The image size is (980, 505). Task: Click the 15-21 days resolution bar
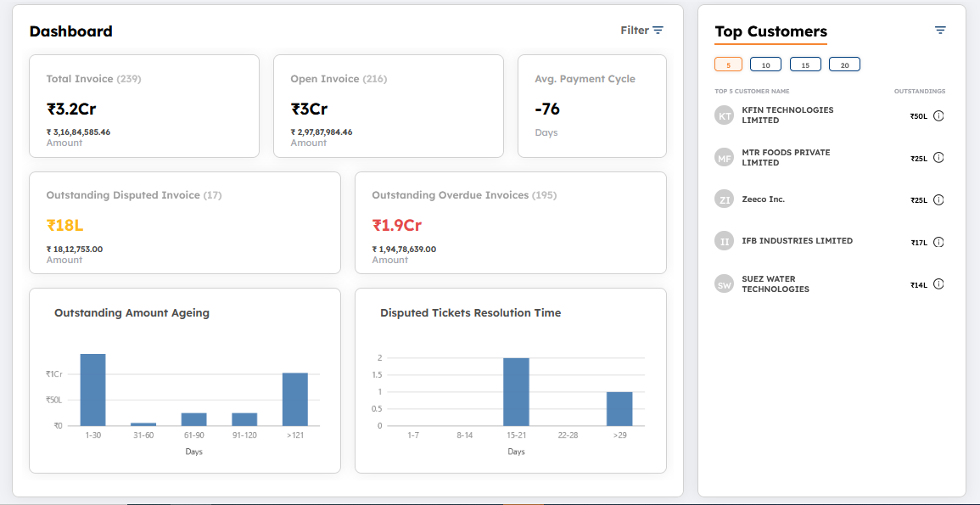point(516,391)
